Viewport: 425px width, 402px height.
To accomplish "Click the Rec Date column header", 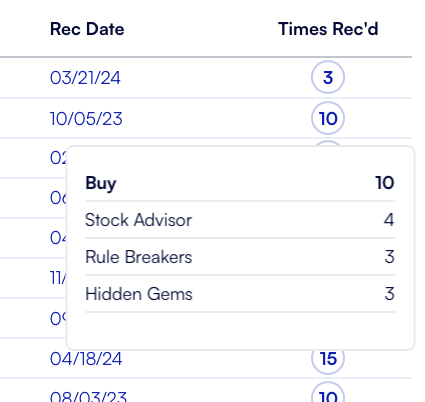I will click(x=87, y=29).
